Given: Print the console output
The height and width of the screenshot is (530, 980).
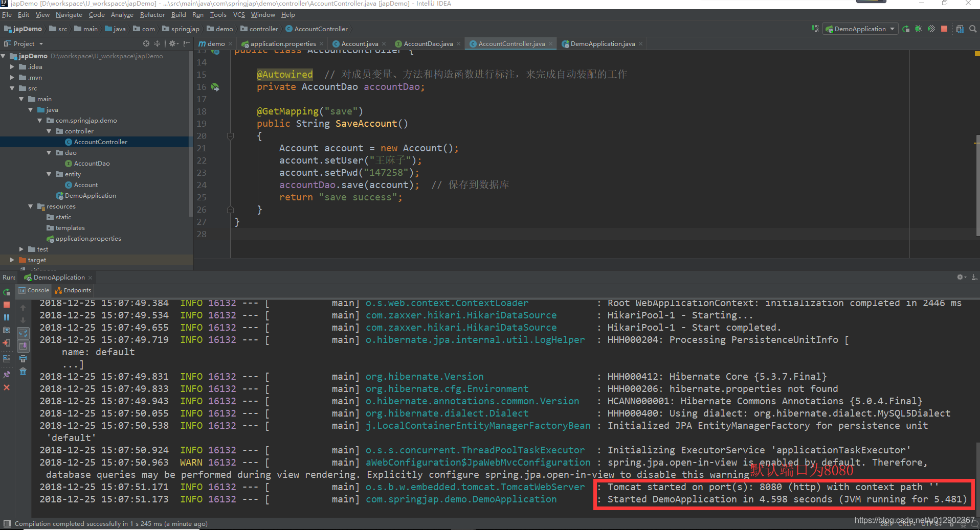Looking at the screenshot, I should point(23,359).
